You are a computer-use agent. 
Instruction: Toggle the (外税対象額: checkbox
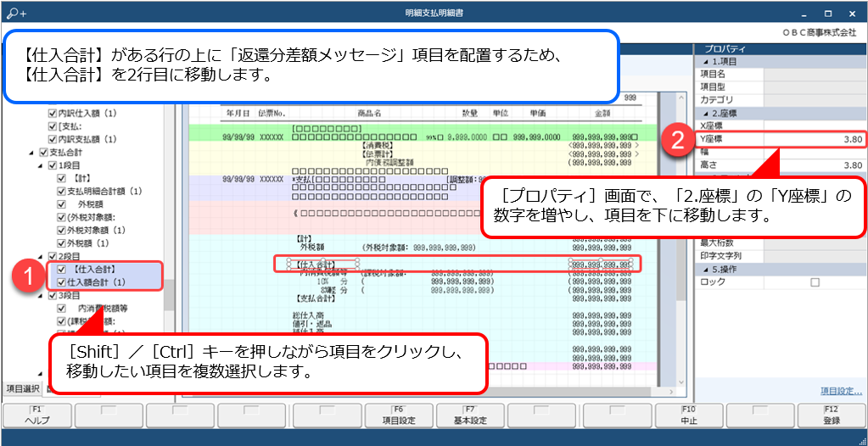pos(61,217)
